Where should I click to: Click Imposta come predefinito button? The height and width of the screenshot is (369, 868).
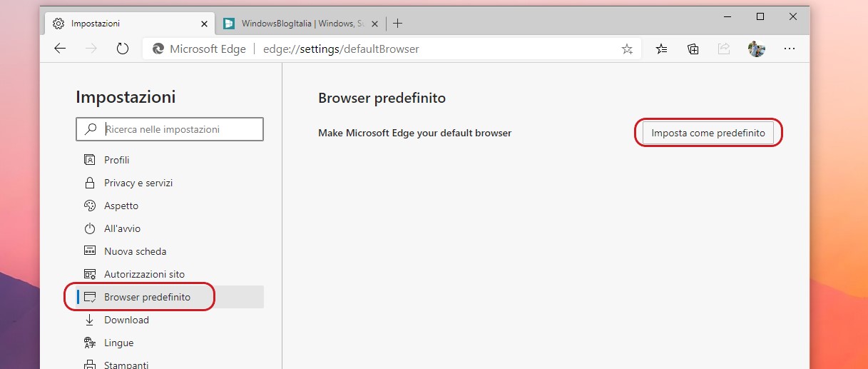(708, 133)
